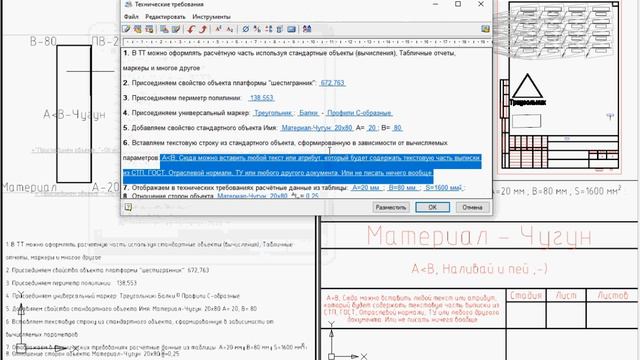This screenshot has height=360, width=640.
Task: Click the Треугольник marker link
Action: (273, 113)
